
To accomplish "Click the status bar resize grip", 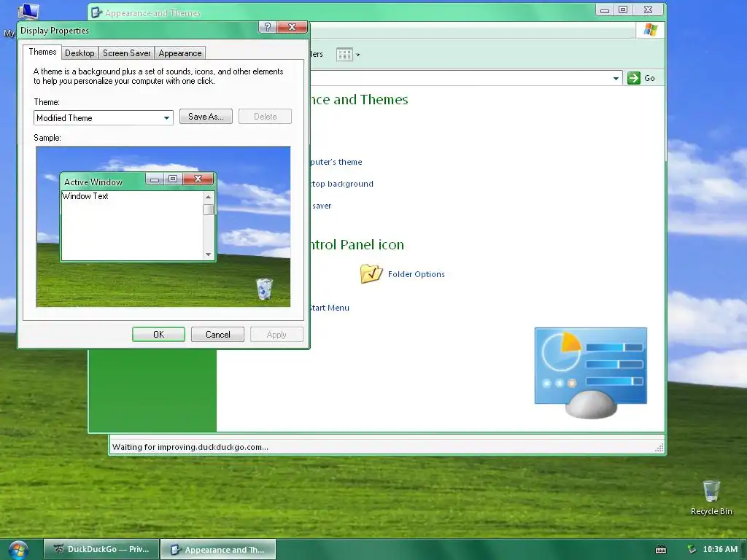I will (x=659, y=448).
